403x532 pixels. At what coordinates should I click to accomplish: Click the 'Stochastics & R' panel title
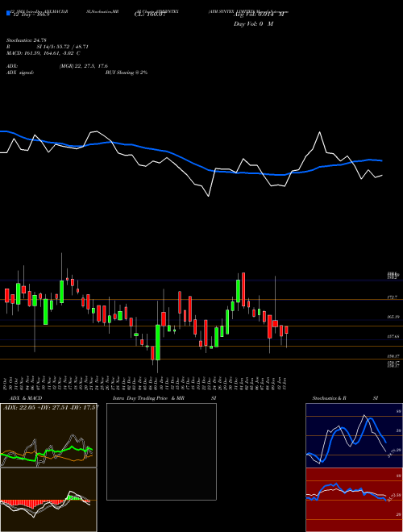(x=330, y=398)
